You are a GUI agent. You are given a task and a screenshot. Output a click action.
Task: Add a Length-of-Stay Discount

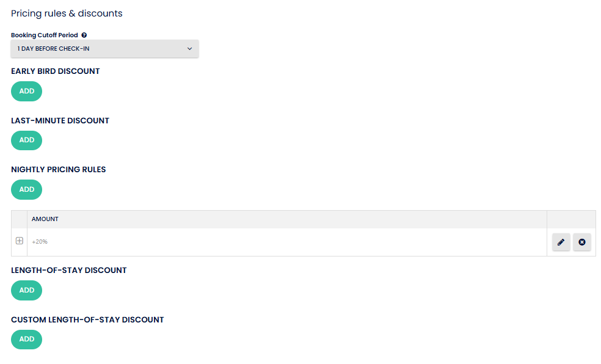26,290
